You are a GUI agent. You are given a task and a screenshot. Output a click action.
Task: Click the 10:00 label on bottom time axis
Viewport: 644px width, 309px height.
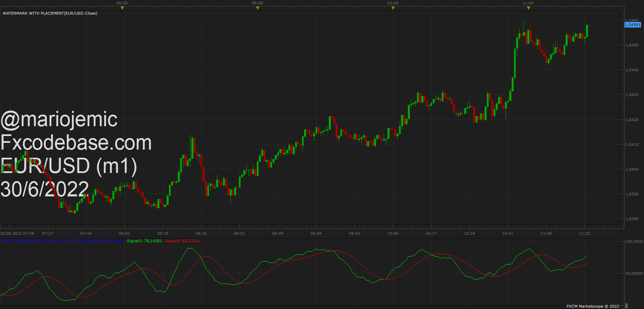(393, 233)
